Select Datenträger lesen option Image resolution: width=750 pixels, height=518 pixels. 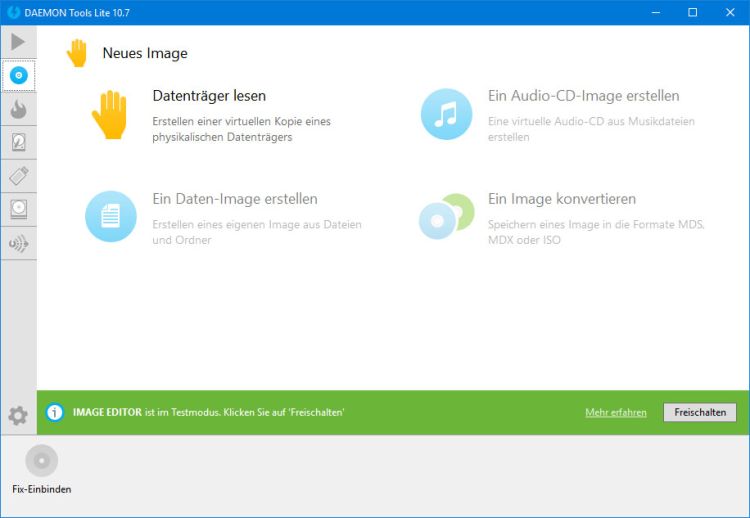click(x=209, y=96)
